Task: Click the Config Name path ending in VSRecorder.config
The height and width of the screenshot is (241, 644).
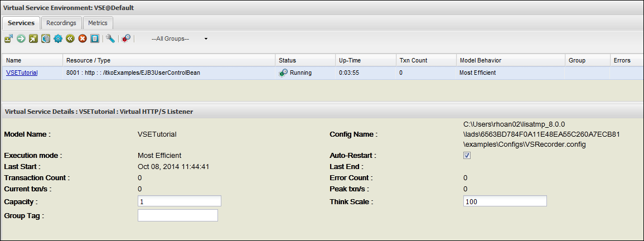Action: (x=541, y=134)
